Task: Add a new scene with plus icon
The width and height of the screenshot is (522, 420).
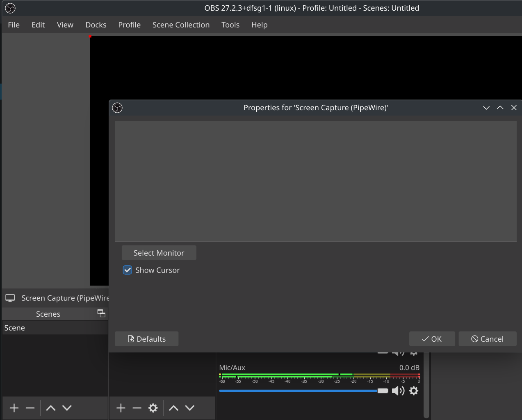Action: [x=14, y=408]
